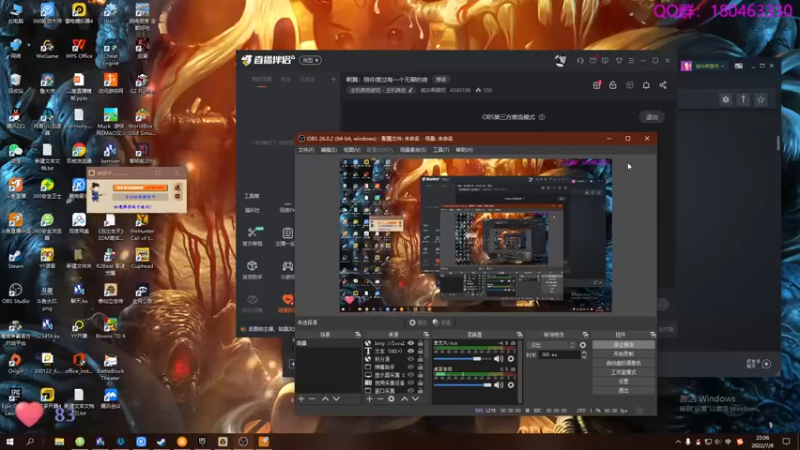Open Mic/Aux audio settings gear
Viewport: 800px width, 450px height.
tap(511, 359)
